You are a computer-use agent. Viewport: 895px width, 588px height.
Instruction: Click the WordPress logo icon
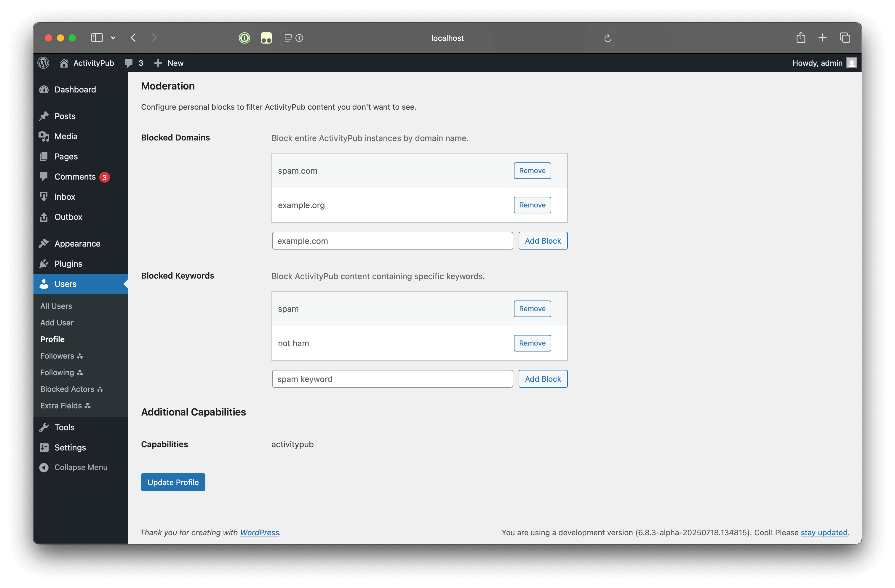(43, 63)
